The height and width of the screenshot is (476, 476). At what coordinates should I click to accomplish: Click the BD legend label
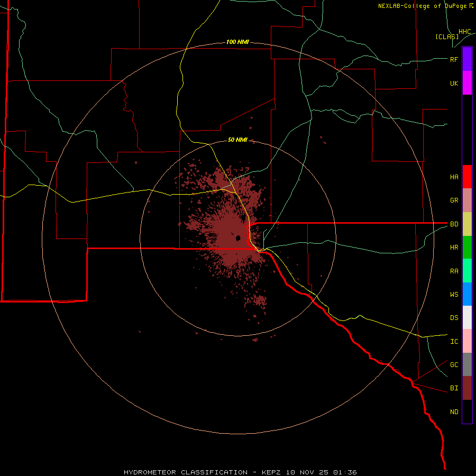[454, 224]
